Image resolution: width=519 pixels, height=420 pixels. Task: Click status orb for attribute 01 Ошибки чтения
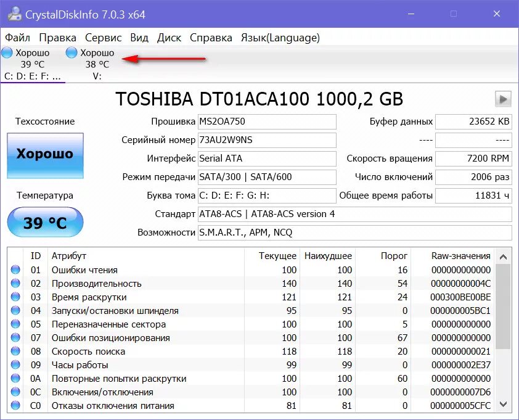tap(15, 270)
